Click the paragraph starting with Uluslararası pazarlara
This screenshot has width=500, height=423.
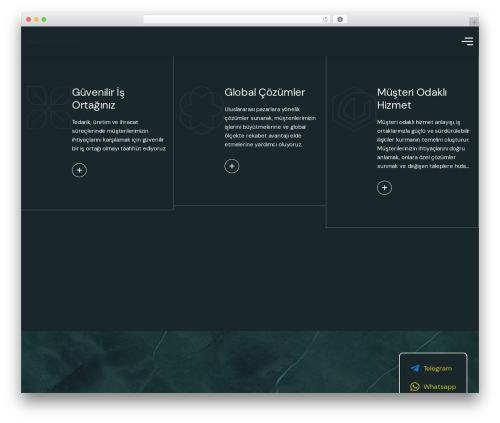[270, 127]
